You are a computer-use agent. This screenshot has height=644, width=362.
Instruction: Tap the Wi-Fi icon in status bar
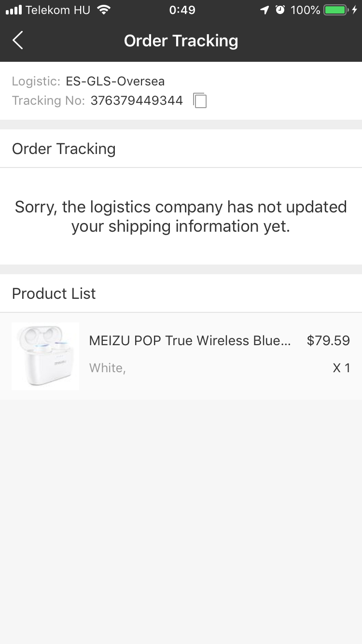pyautogui.click(x=103, y=10)
